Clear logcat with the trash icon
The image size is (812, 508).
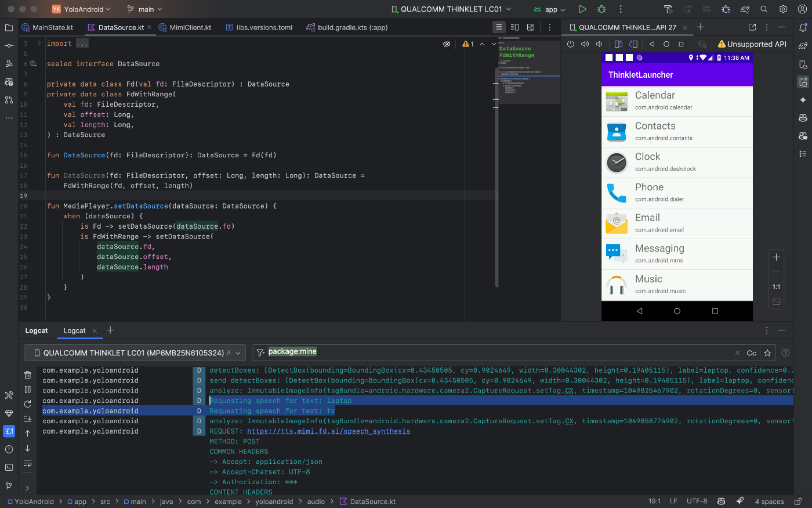click(27, 375)
